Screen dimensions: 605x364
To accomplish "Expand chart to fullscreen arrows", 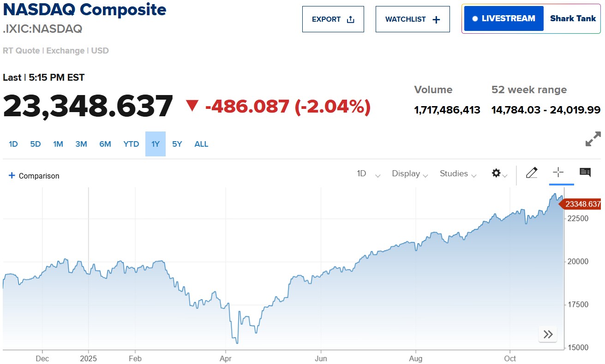I will pyautogui.click(x=593, y=139).
